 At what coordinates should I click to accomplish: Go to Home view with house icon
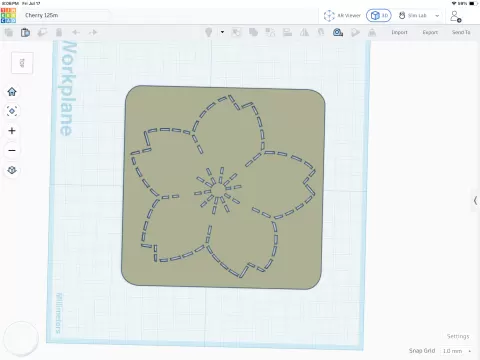click(x=12, y=92)
